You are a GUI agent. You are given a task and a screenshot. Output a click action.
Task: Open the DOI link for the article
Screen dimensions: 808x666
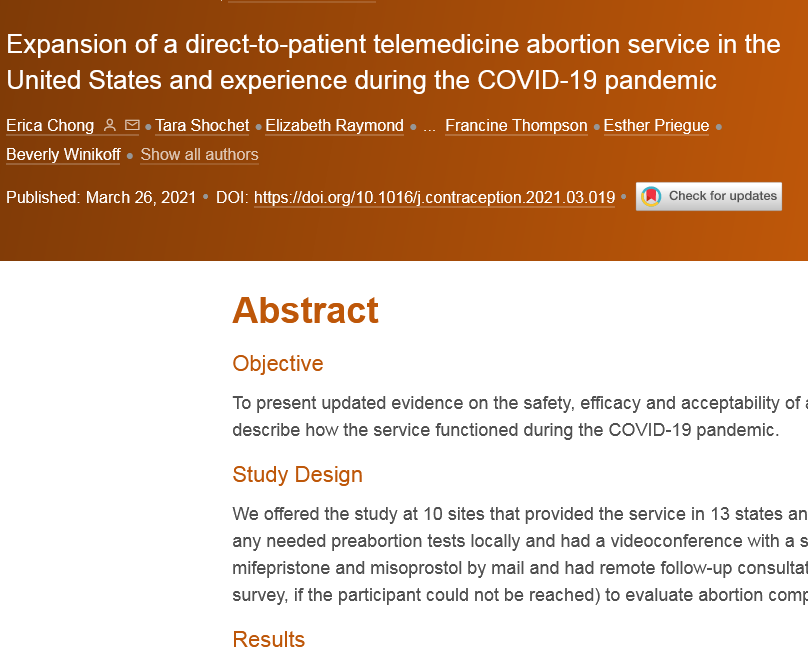click(434, 198)
